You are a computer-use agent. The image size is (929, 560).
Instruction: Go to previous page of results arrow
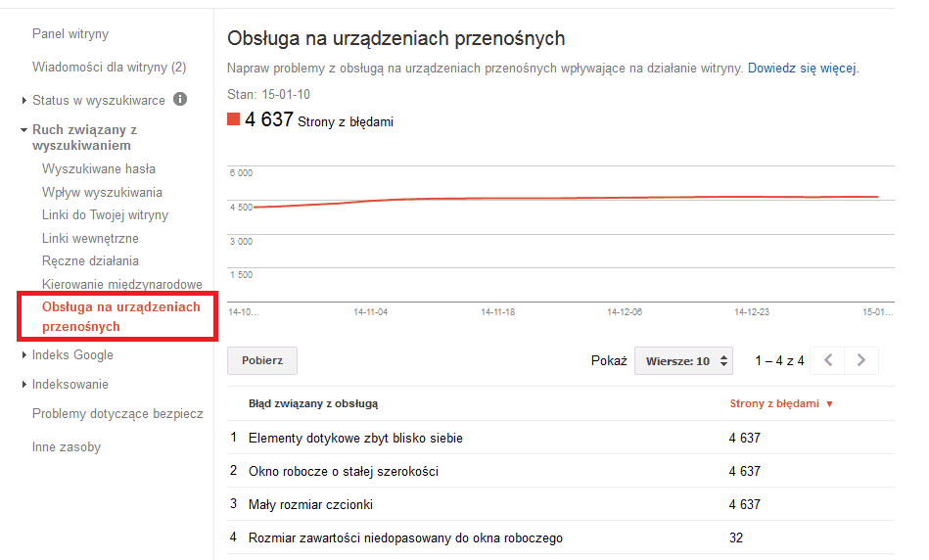pos(828,360)
